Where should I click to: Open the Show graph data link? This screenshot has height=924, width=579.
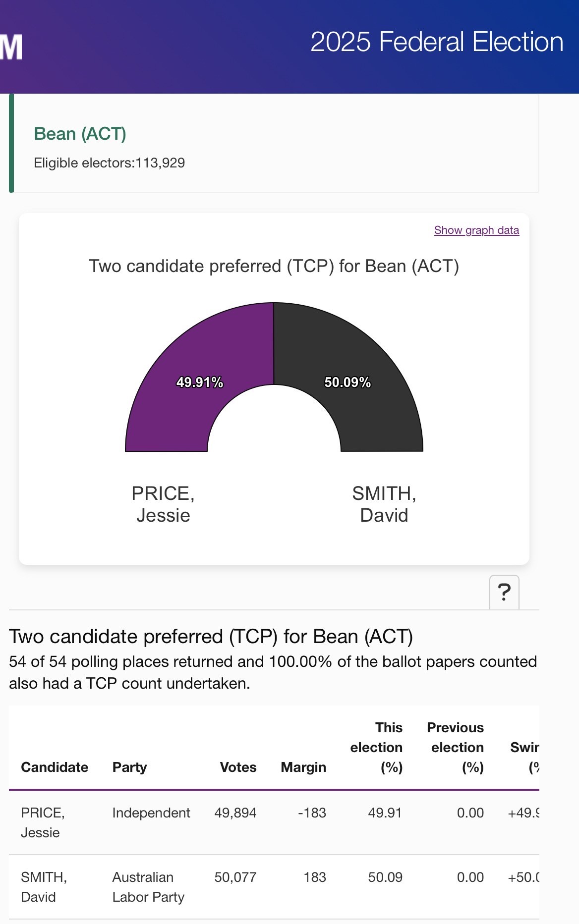click(x=476, y=230)
